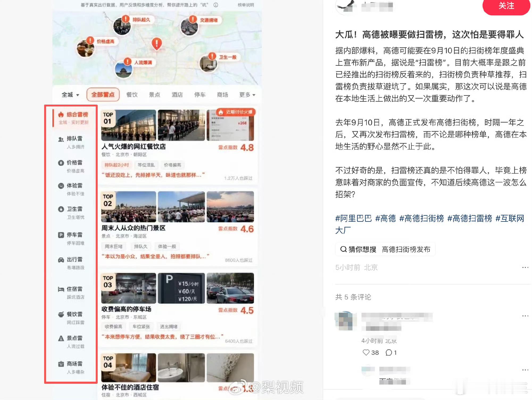Open the TOP 03 parking garage thumbnail
The width and height of the screenshot is (532, 400).
point(129,288)
